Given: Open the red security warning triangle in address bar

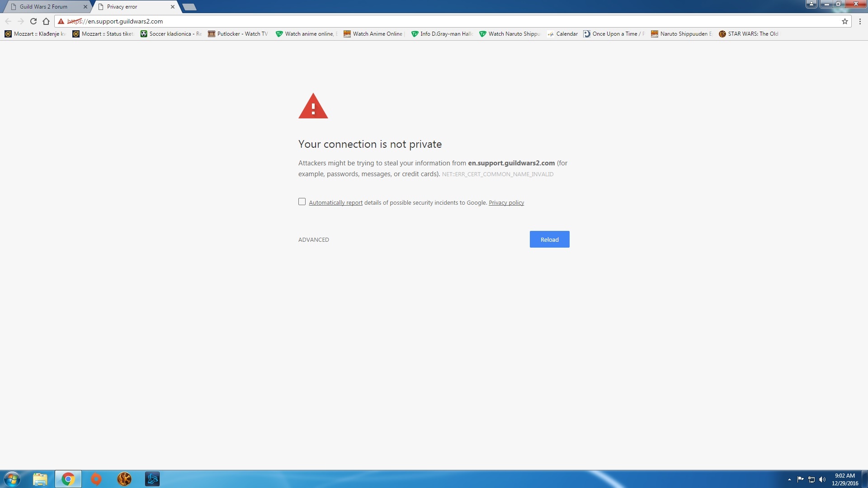Looking at the screenshot, I should tap(61, 21).
